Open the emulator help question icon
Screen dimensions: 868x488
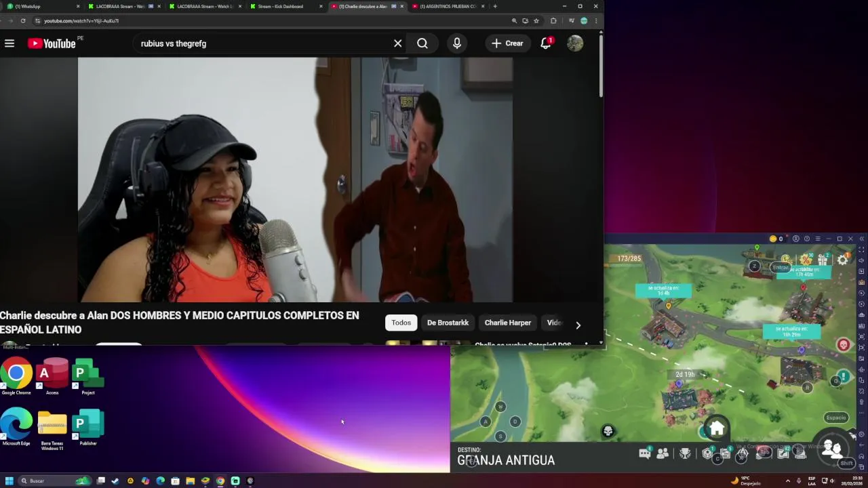pyautogui.click(x=807, y=239)
